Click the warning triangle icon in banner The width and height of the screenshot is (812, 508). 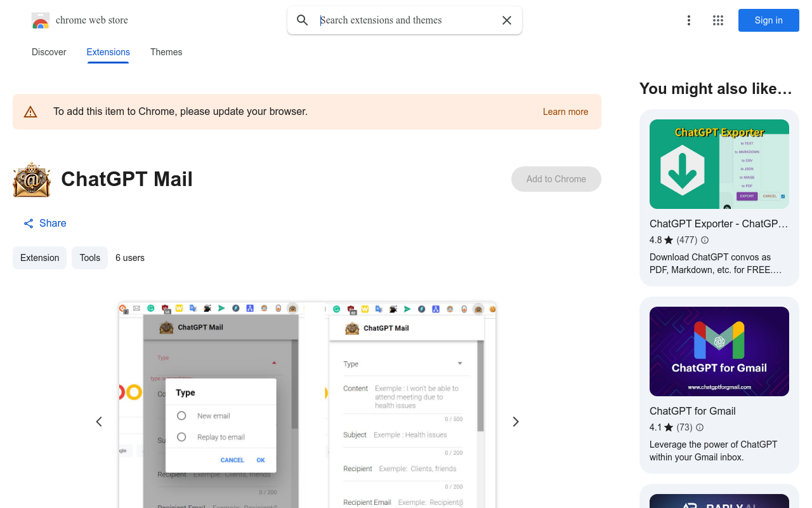[x=30, y=112]
